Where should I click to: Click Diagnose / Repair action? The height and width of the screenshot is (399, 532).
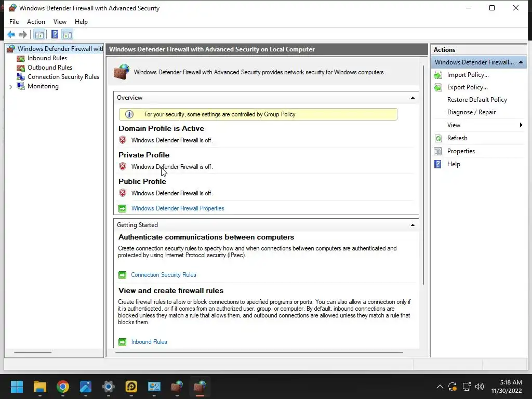point(471,112)
